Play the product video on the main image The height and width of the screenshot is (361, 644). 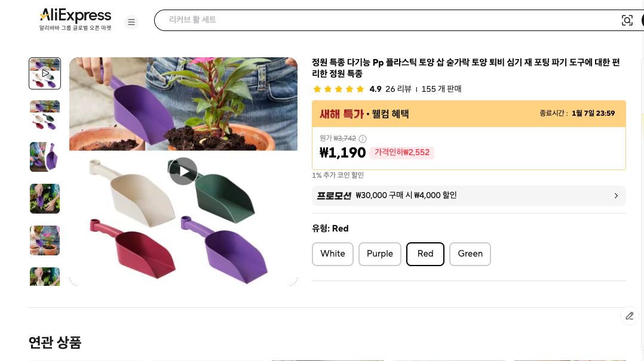(x=183, y=171)
